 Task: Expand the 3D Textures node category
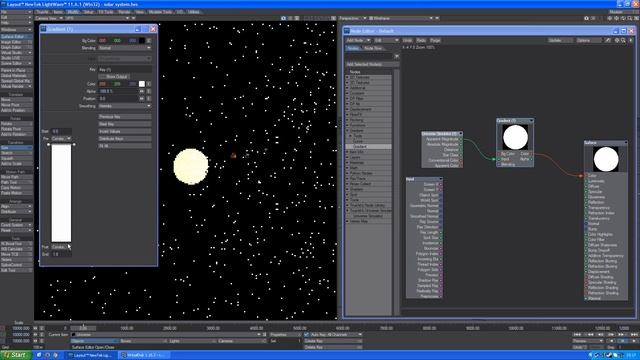(x=348, y=82)
